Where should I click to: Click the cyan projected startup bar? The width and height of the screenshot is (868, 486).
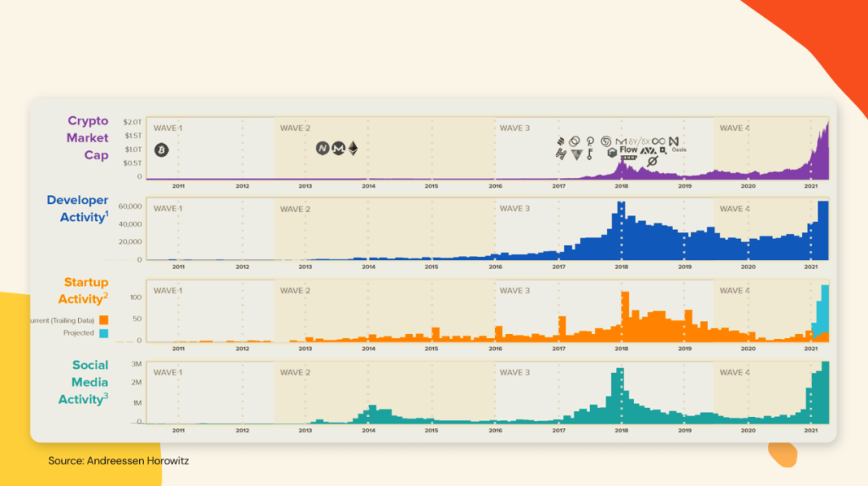coord(823,308)
